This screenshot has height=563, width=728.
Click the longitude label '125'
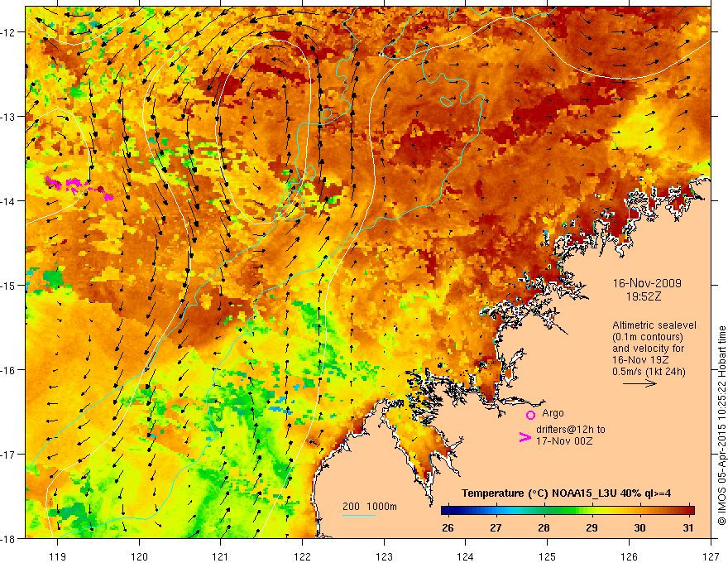pyautogui.click(x=548, y=556)
